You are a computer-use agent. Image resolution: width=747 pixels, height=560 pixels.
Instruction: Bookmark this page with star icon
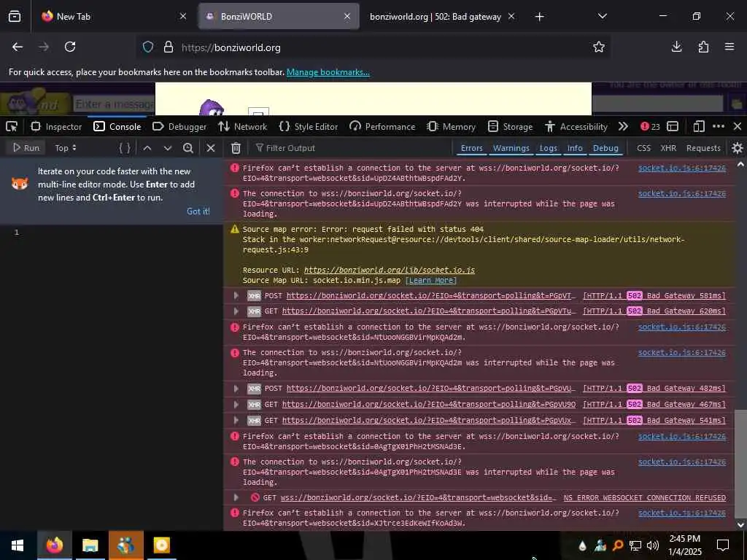point(599,47)
